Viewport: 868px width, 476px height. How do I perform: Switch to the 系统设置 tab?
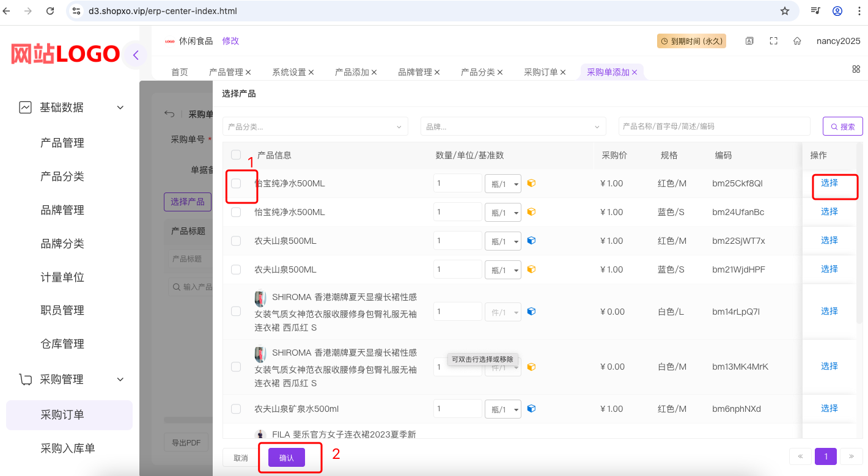click(x=289, y=72)
